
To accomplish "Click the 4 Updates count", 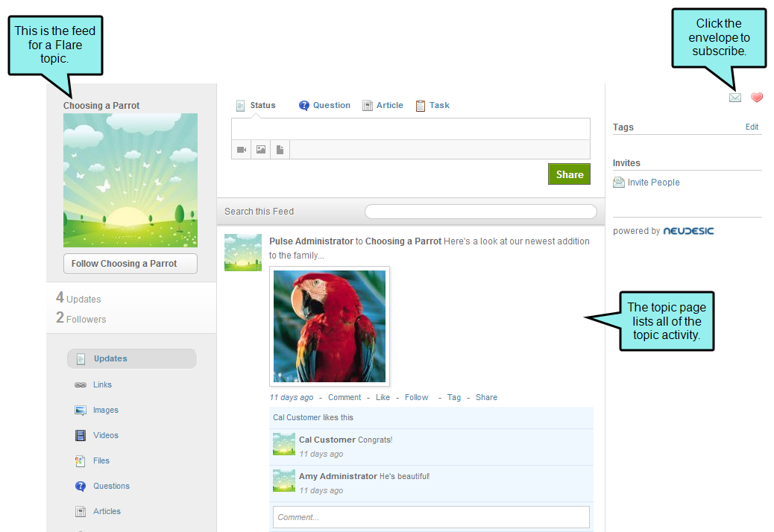I will (78, 298).
